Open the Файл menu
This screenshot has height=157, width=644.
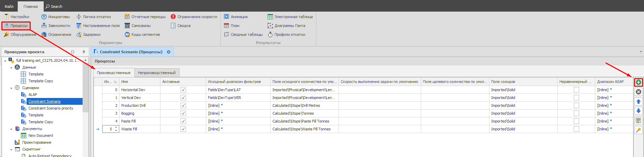pyautogui.click(x=9, y=6)
